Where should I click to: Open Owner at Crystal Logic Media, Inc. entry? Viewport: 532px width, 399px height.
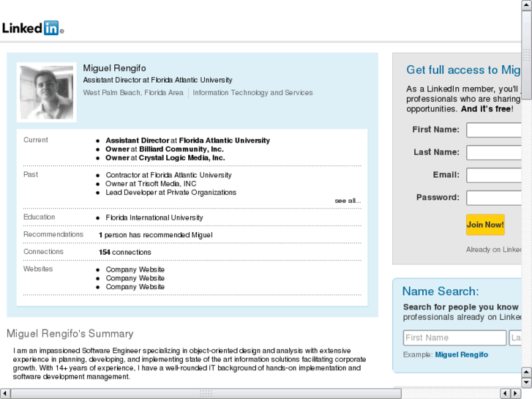[165, 157]
